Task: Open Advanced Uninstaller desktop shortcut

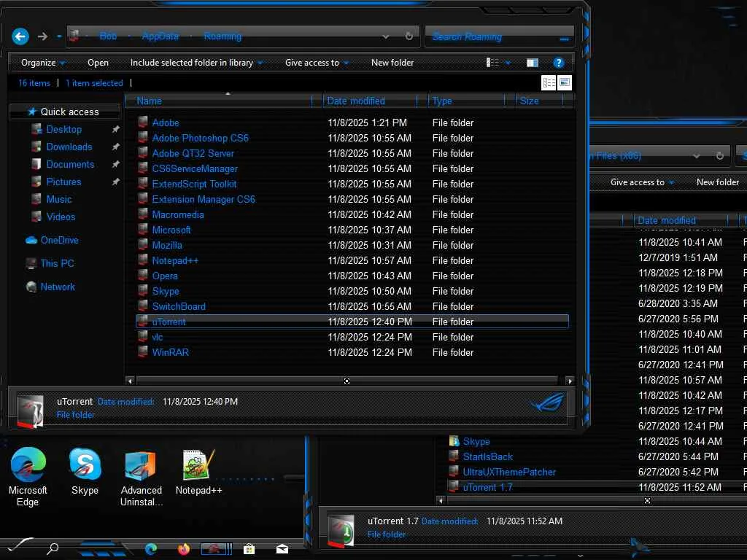Action: click(141, 478)
